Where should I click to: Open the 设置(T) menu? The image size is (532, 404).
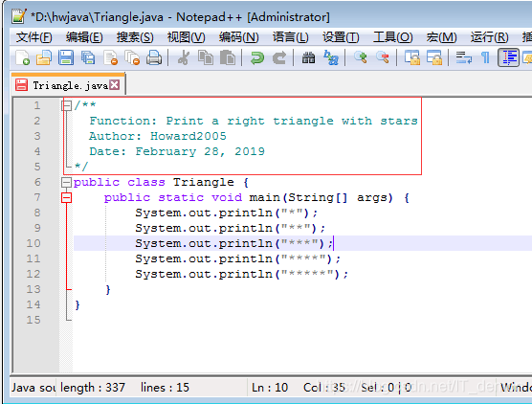tap(341, 37)
